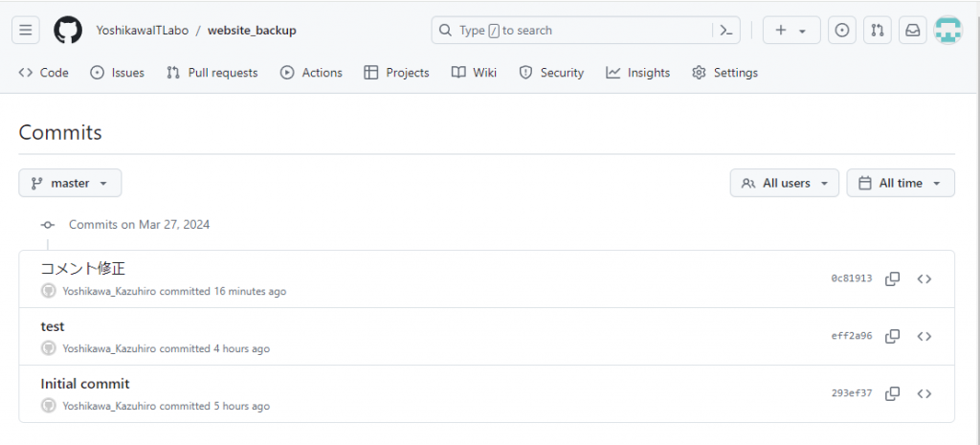Expand the create new plus dropdown
This screenshot has height=445, width=980.
click(x=791, y=31)
